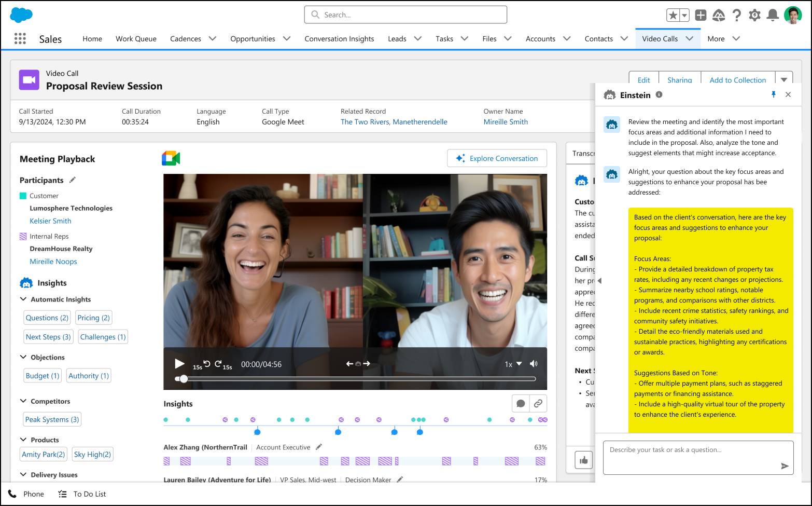Image resolution: width=812 pixels, height=506 pixels.
Task: Open the user profile avatar
Action: click(x=793, y=15)
